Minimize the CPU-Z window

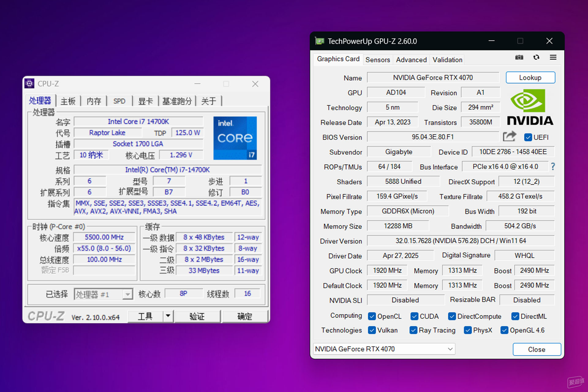click(x=198, y=84)
